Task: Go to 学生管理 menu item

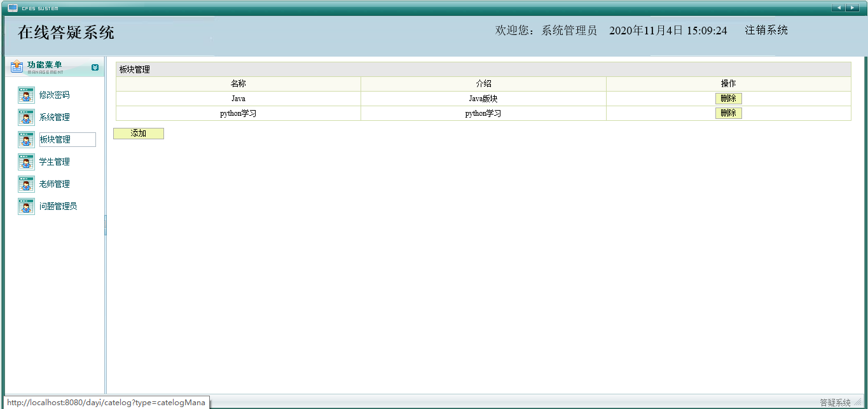Action: [55, 162]
